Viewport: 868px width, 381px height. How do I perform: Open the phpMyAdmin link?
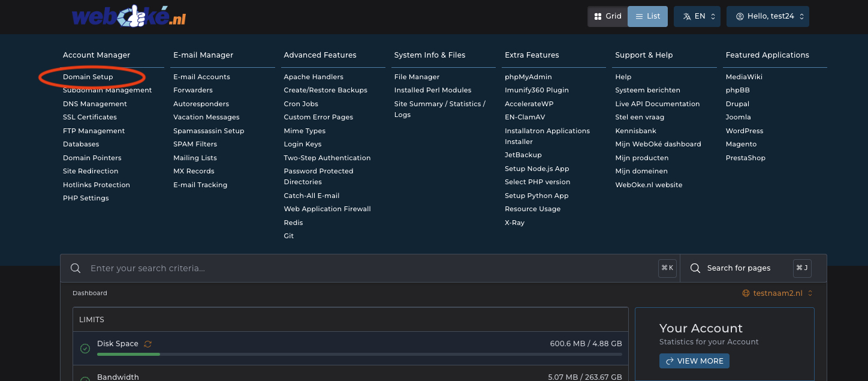coord(528,77)
